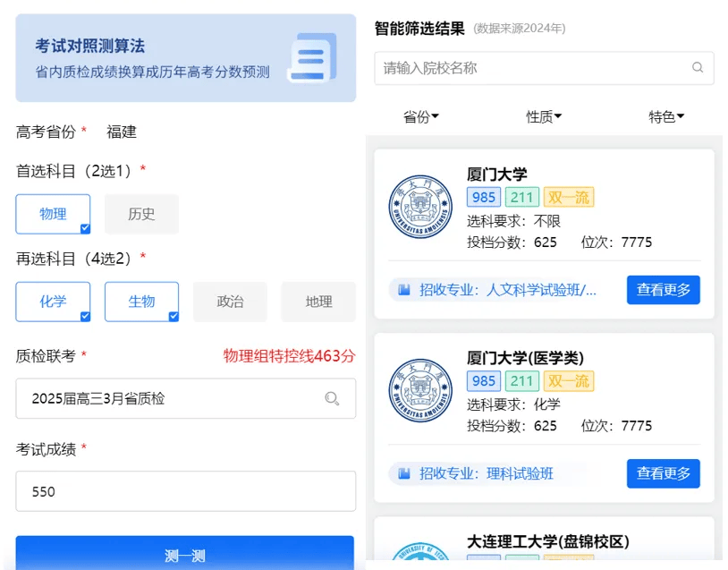This screenshot has height=570, width=728.
Task: Click the 985 tag on first 厦门大学
Action: pos(484,198)
